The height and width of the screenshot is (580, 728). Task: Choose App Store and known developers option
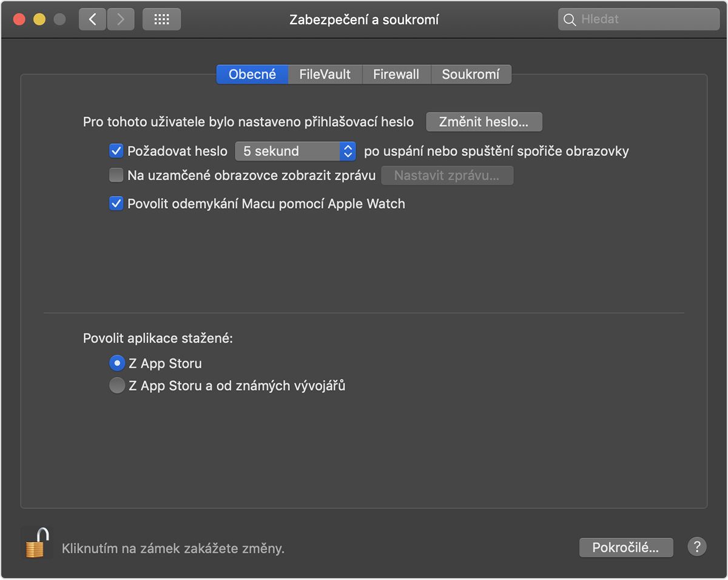(116, 385)
